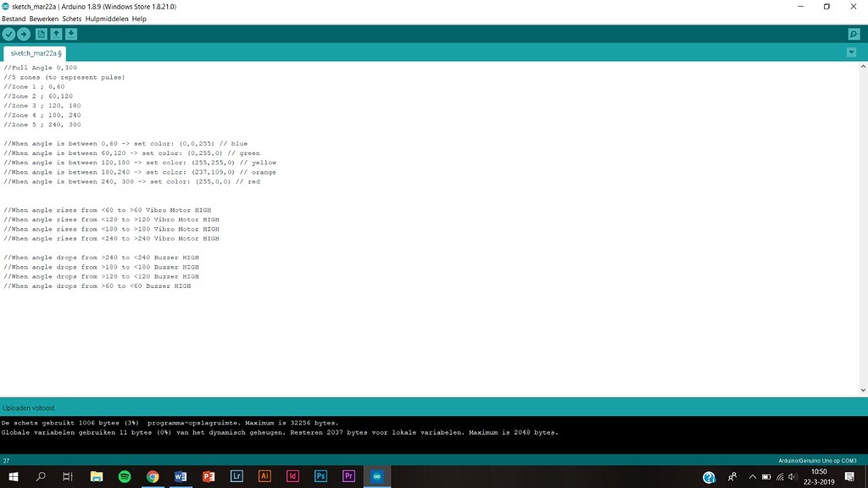Expand the tab options dropdown arrow
Screen dimensions: 868x488
(x=851, y=53)
